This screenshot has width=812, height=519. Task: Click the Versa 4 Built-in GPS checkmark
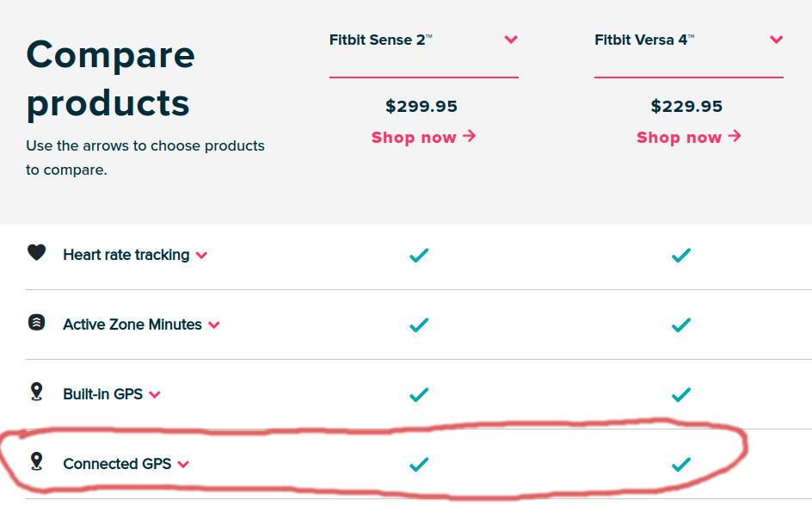[681, 394]
